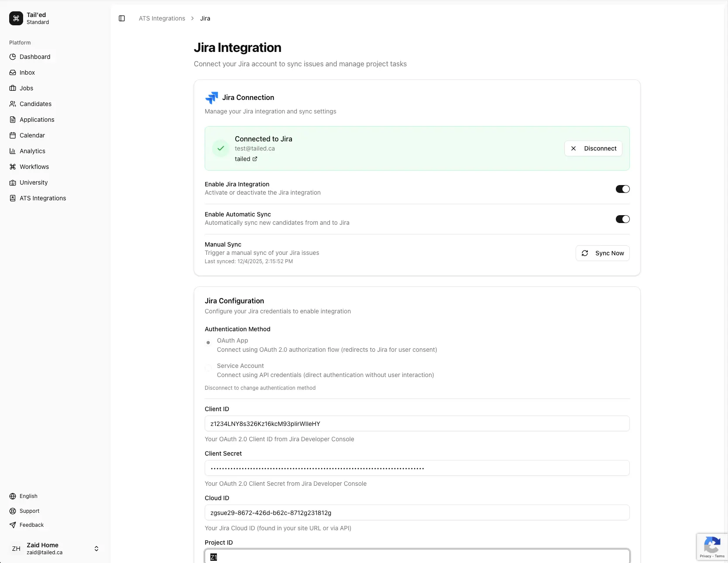Toggle Enable Automatic Sync switch
The width and height of the screenshot is (728, 563).
623,219
